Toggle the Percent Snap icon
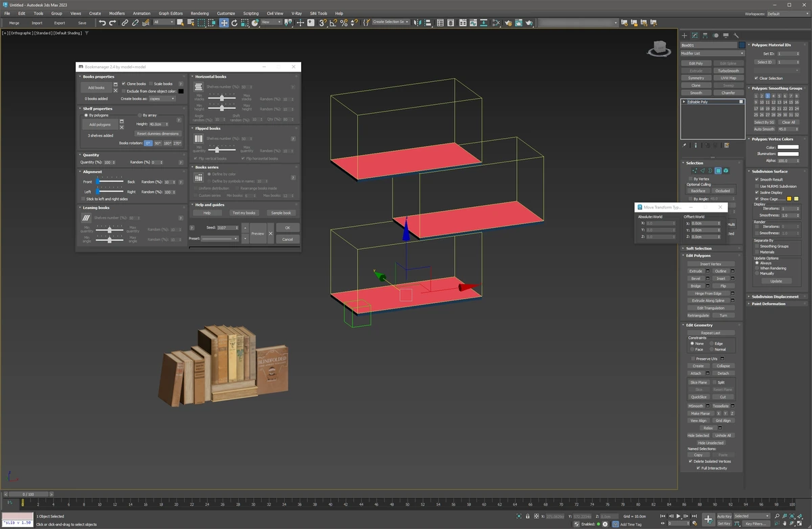This screenshot has width=812, height=529. pyautogui.click(x=344, y=22)
